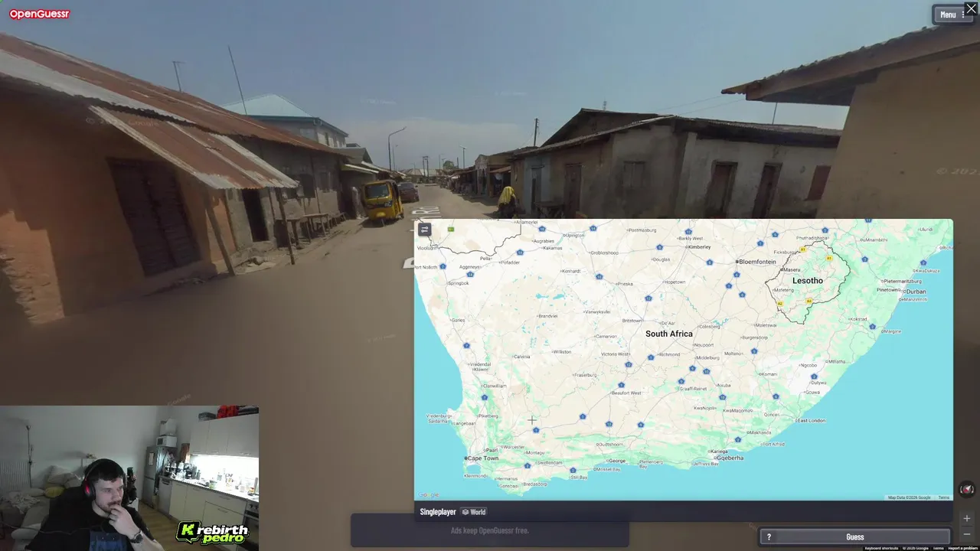Click Upington on the map
The image size is (980, 551).
[x=573, y=235]
